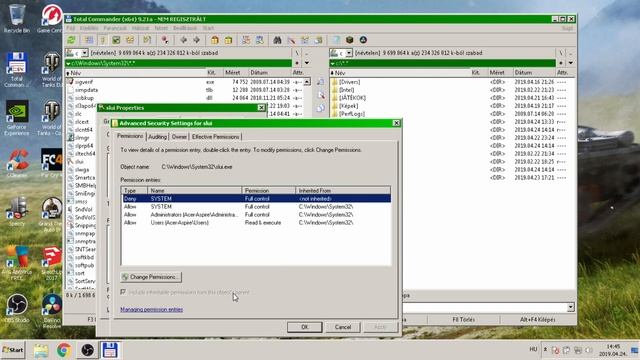Open the Effective Permissions tab

(x=216, y=137)
